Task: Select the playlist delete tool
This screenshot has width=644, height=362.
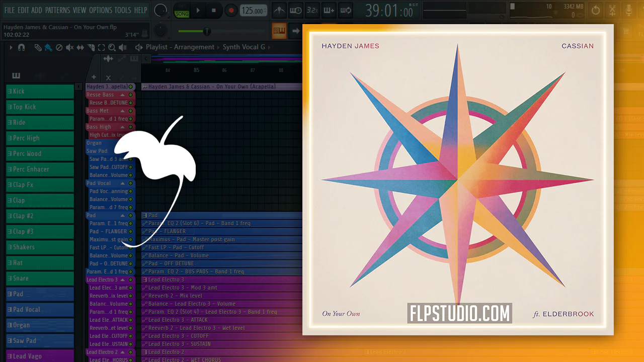Action: pos(59,47)
